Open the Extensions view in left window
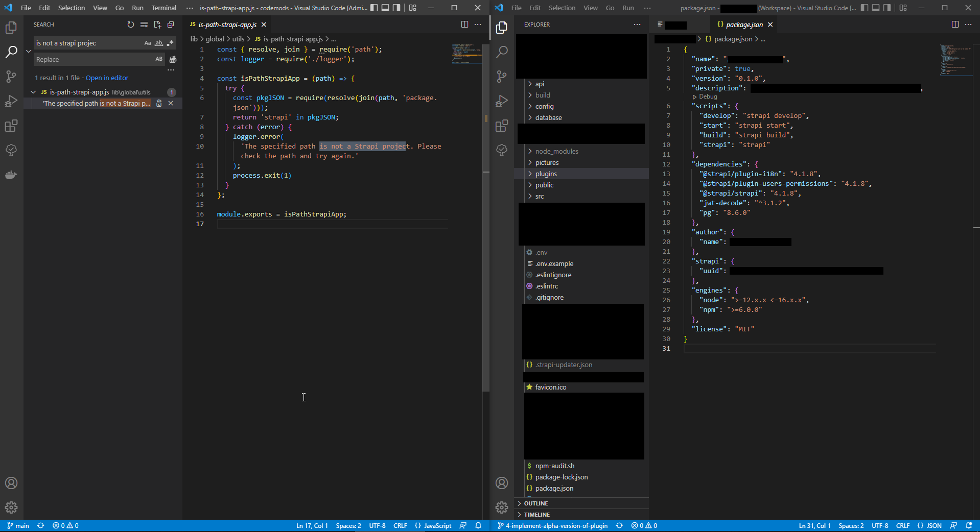 tap(11, 126)
